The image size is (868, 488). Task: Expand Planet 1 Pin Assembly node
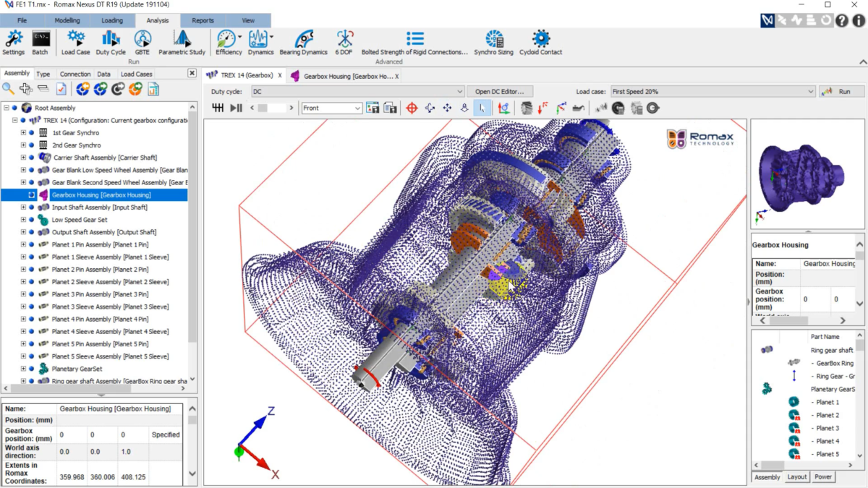[23, 244]
